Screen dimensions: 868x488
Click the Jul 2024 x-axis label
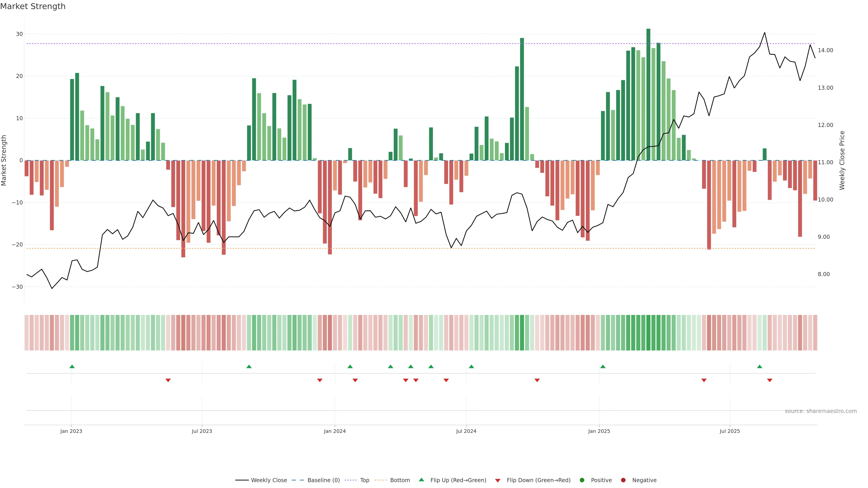point(466,431)
